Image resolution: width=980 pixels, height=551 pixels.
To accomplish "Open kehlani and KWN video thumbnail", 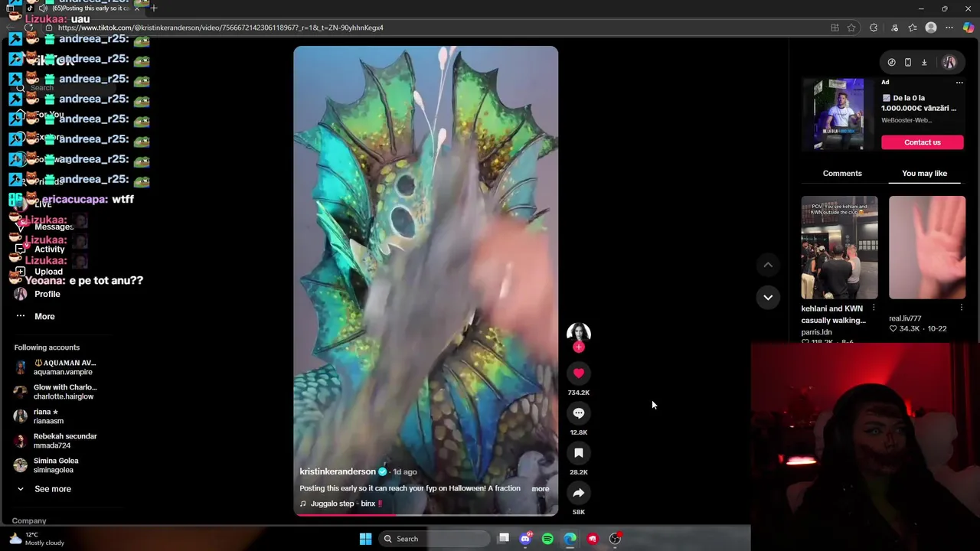I will click(839, 247).
